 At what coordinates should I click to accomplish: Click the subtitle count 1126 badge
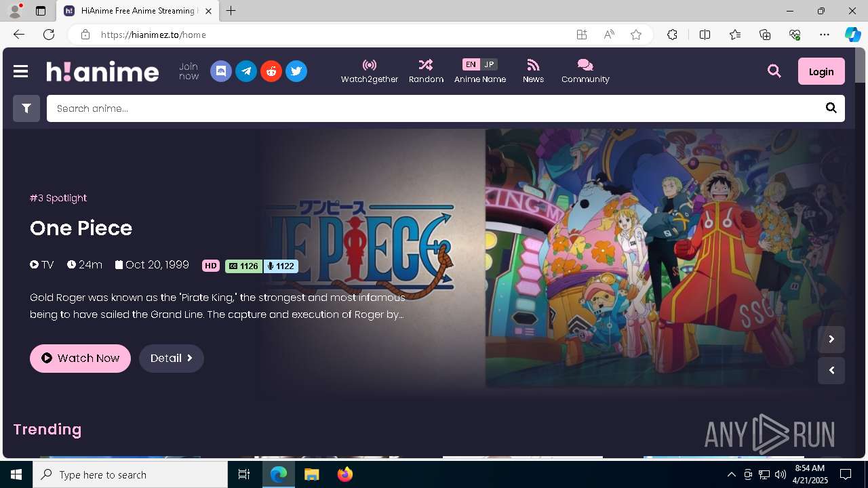coord(243,266)
